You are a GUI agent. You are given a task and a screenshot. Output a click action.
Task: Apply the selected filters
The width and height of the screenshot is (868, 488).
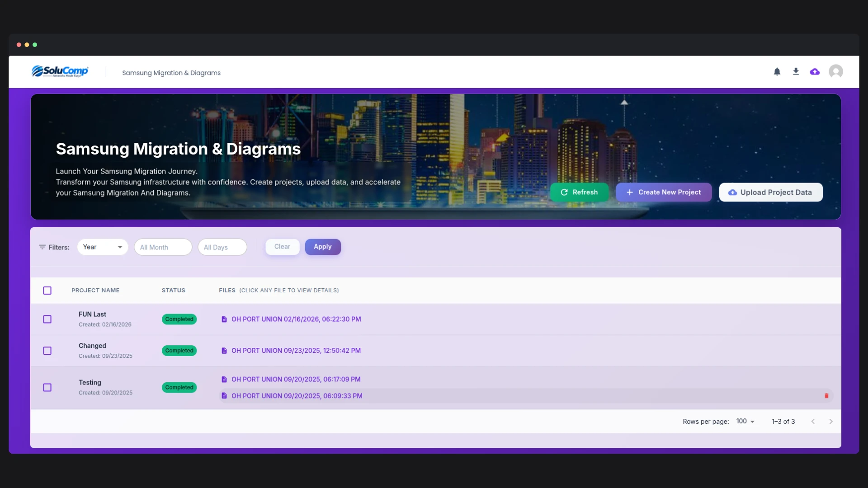(x=323, y=247)
